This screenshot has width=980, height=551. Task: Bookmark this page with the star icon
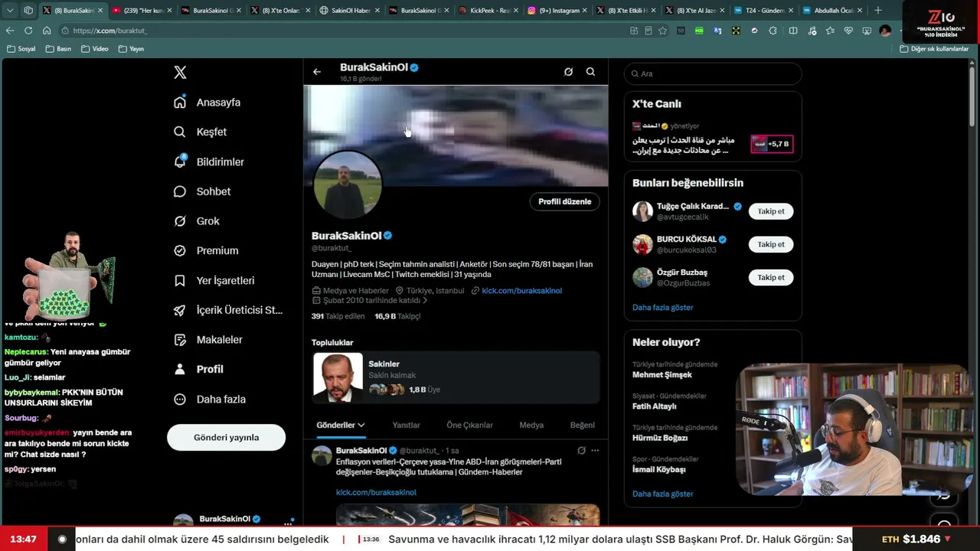point(662,31)
